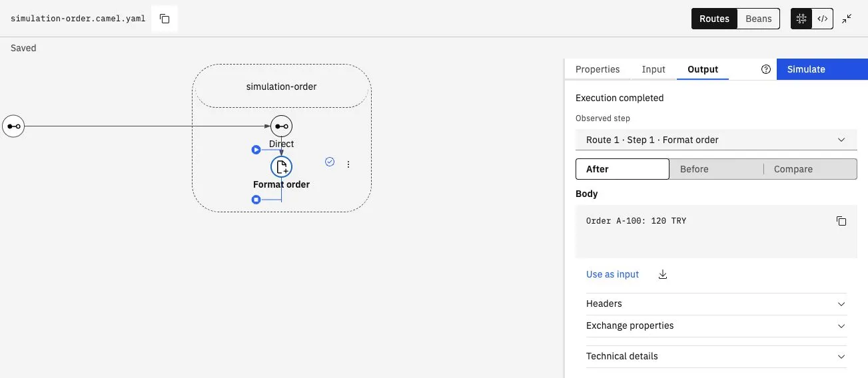Expand the Technical details section
Image resolution: width=868 pixels, height=378 pixels.
coord(716,356)
